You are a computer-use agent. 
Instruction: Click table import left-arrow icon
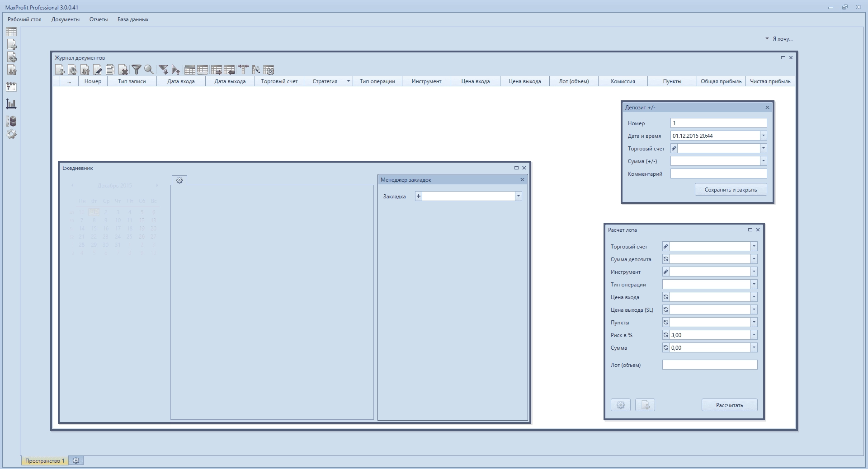229,70
